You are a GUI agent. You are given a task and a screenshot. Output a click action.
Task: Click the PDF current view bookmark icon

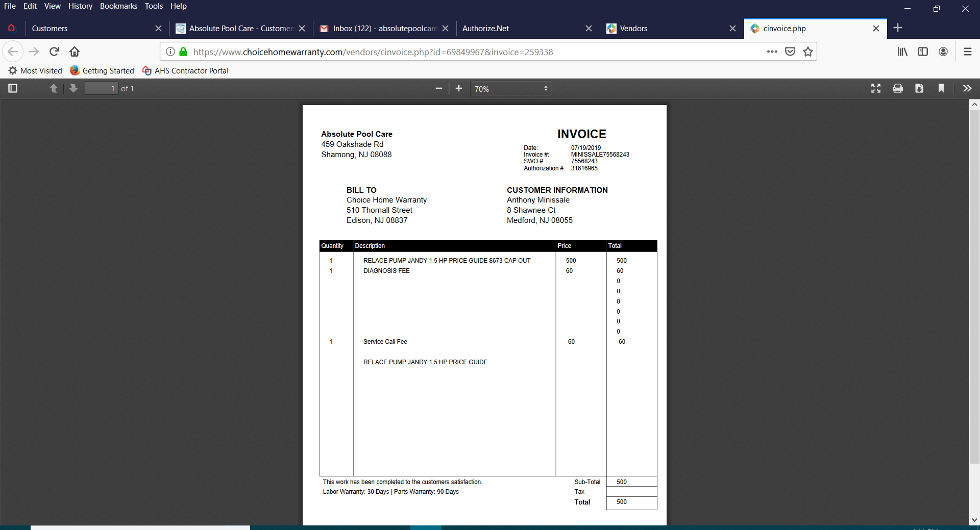click(941, 88)
